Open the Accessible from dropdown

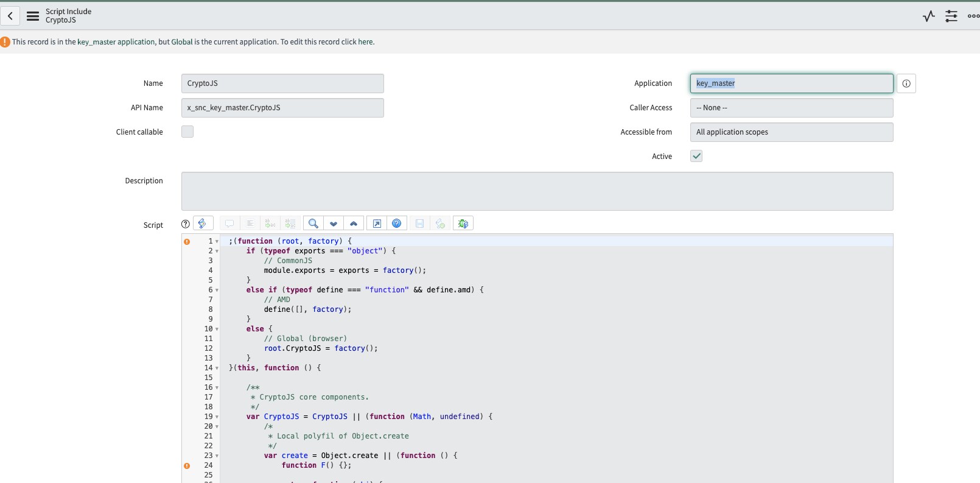point(791,132)
